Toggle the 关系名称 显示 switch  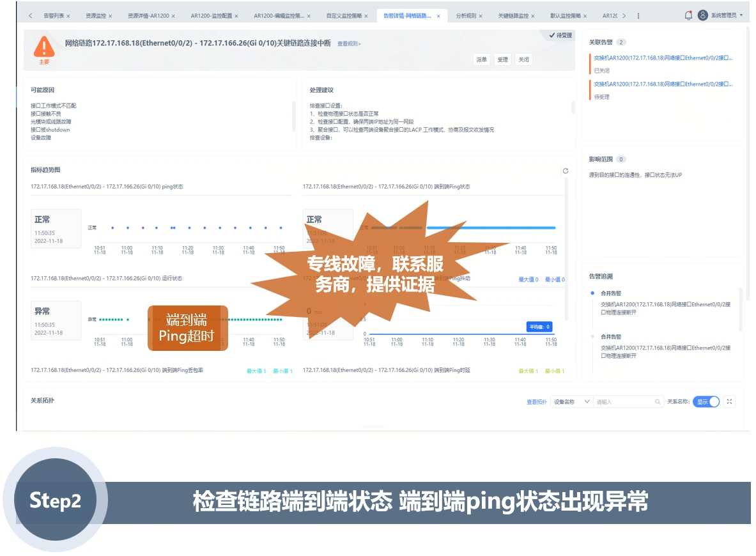[706, 402]
